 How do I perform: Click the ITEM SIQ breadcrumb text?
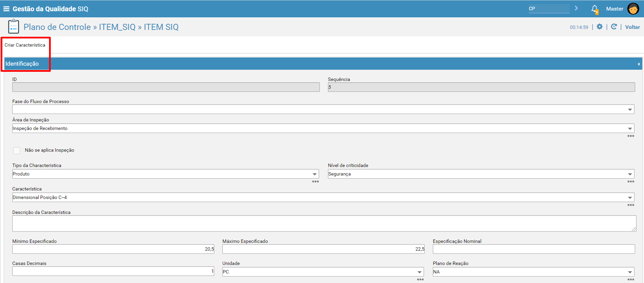[161, 27]
